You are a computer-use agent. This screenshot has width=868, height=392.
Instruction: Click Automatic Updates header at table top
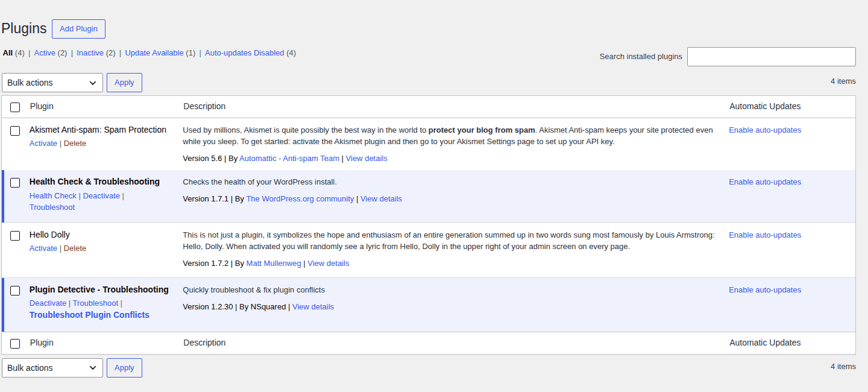click(x=765, y=107)
